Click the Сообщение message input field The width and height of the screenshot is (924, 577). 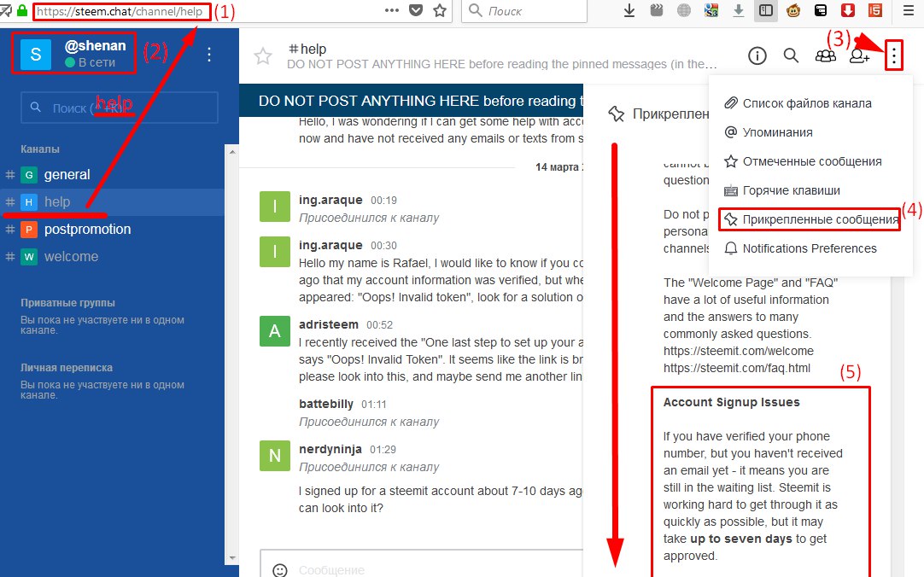pos(421,564)
